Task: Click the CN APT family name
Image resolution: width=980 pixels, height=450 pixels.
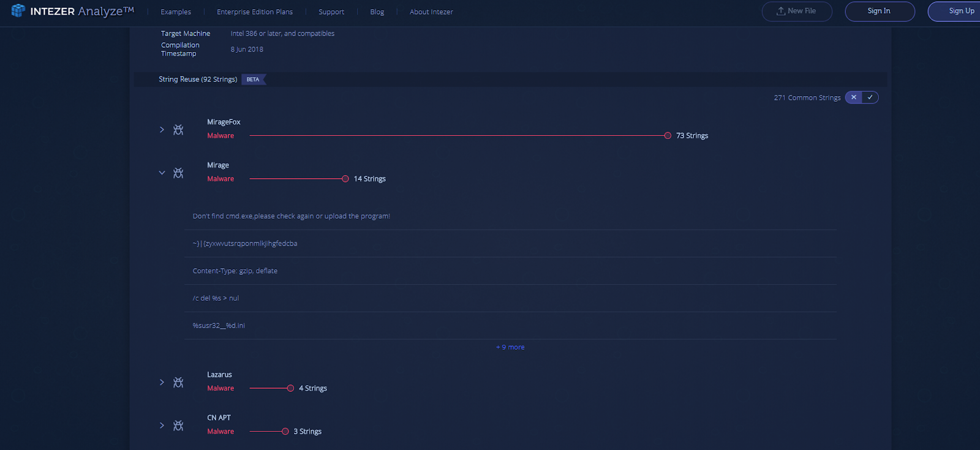Action: [219, 418]
